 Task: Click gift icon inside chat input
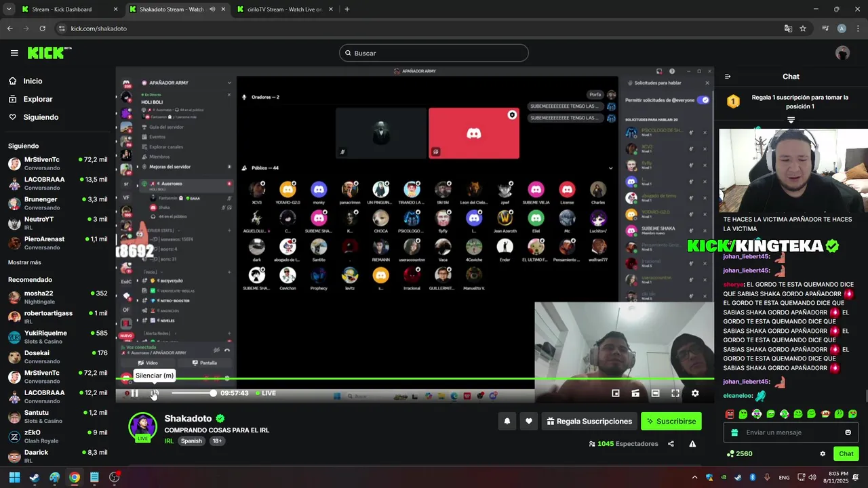(735, 432)
